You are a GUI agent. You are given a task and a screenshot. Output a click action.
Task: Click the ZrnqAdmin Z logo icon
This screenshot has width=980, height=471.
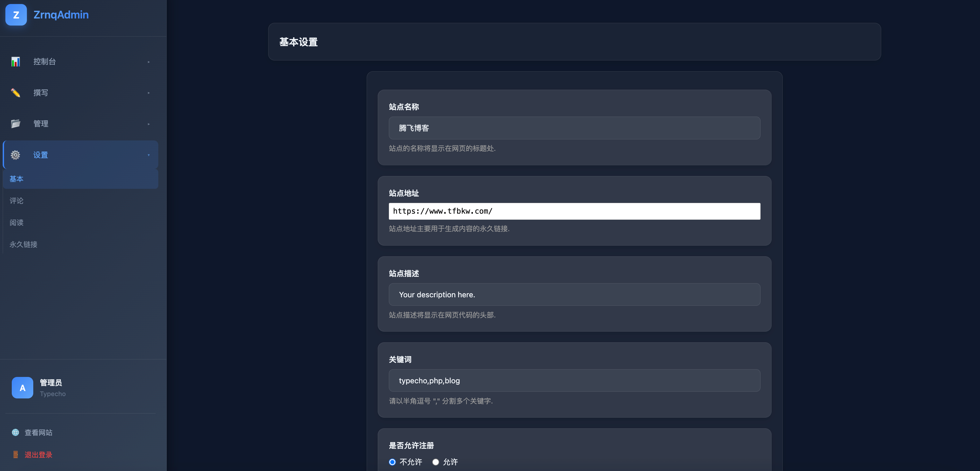tap(16, 15)
